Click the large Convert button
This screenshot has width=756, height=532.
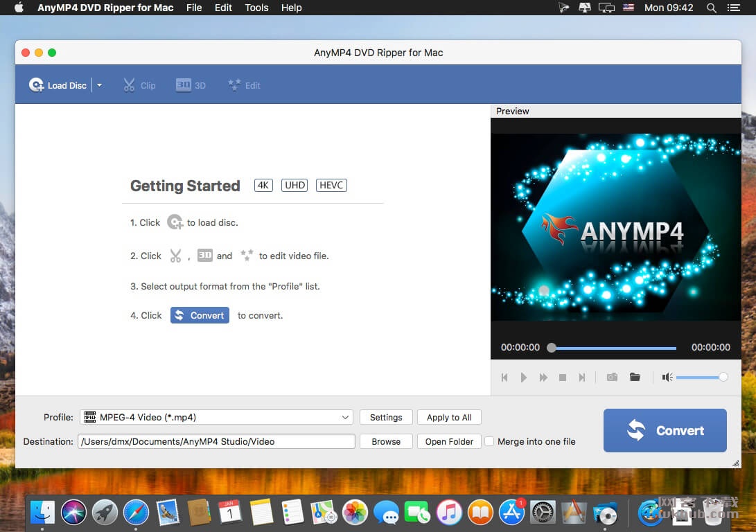click(x=665, y=430)
